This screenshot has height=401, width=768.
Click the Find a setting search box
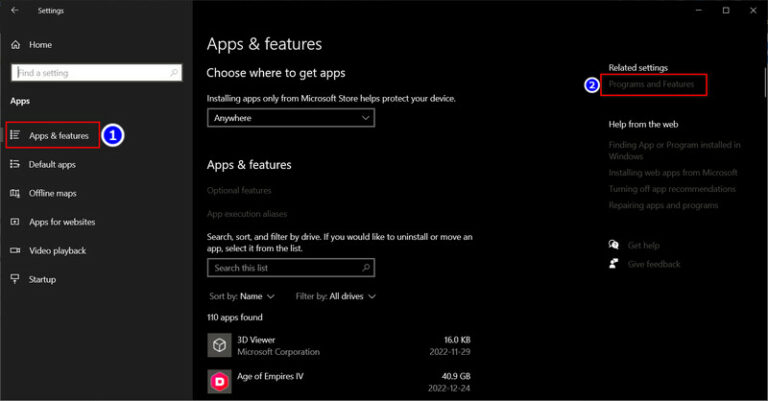point(96,73)
